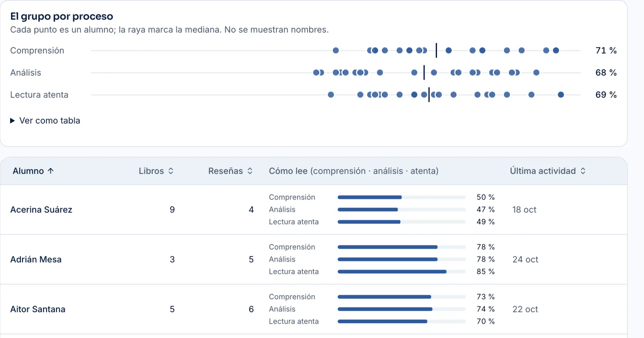The width and height of the screenshot is (644, 338).
Task: Click the Libros value 5 for Aitor Santana
Action: pyautogui.click(x=172, y=309)
